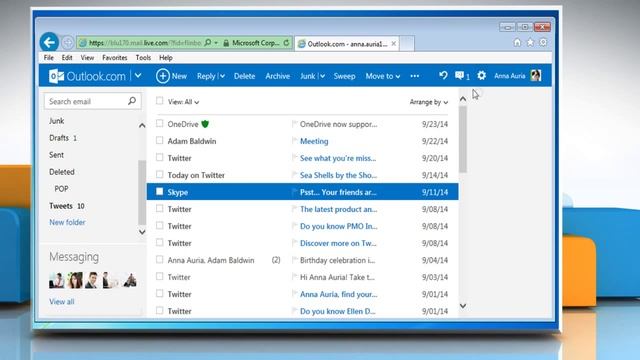
Task: Click the address bar search magnifier icon
Action: click(x=208, y=42)
